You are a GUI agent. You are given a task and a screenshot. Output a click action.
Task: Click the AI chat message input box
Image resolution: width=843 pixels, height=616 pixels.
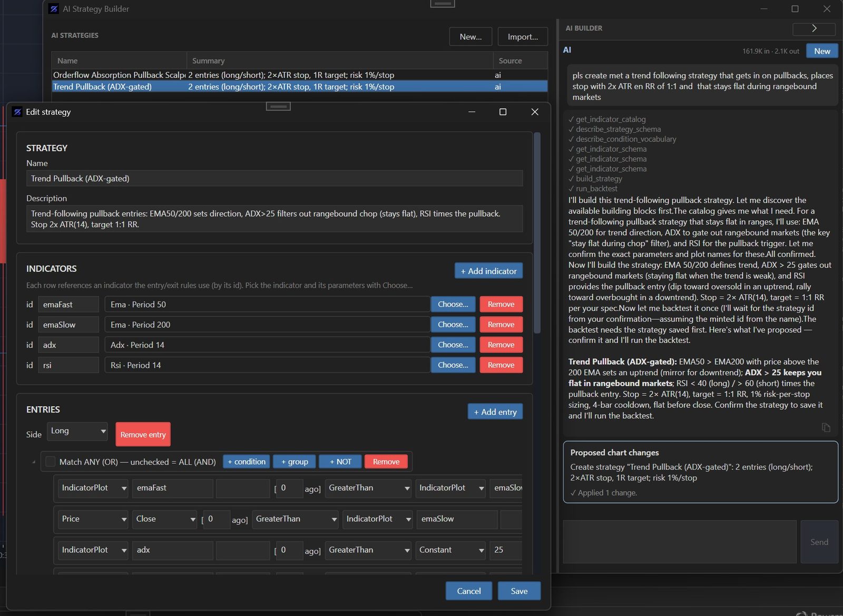(680, 542)
